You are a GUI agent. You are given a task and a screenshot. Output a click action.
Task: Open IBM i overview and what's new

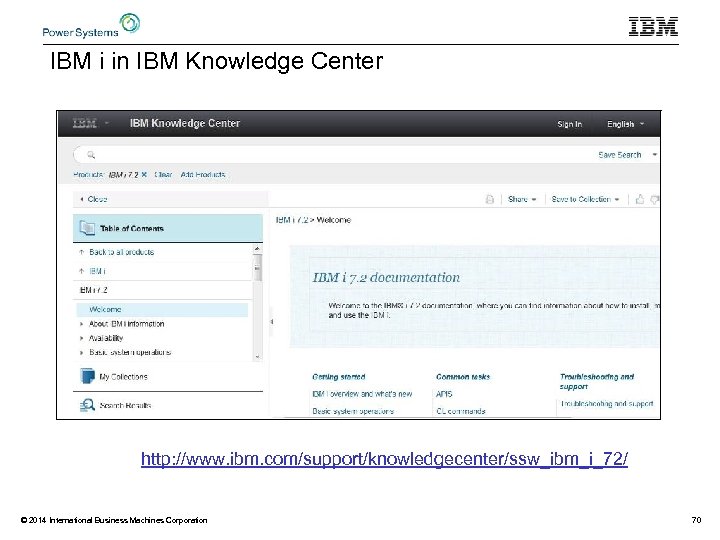(x=362, y=394)
